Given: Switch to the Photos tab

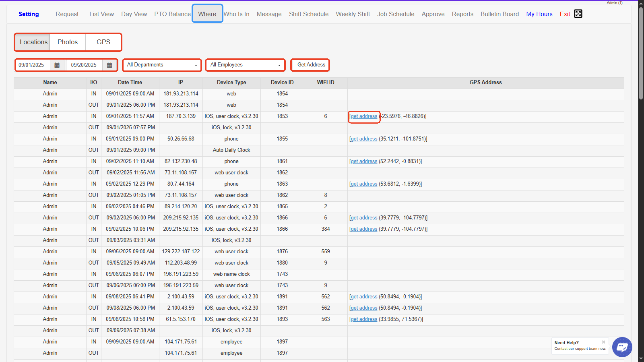Looking at the screenshot, I should (x=68, y=42).
